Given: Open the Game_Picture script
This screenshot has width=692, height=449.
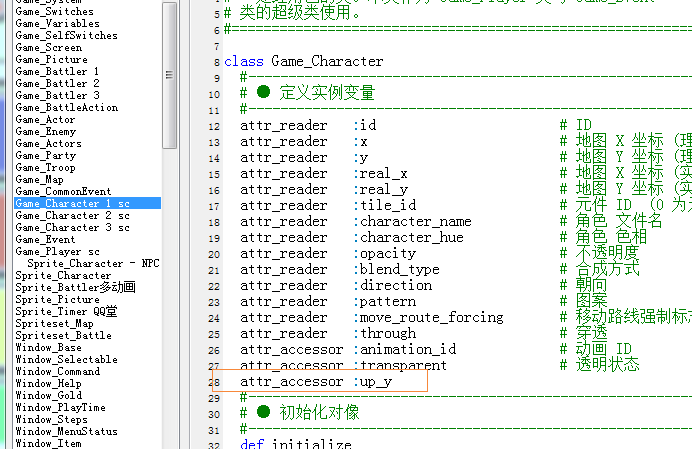Looking at the screenshot, I should [51, 59].
